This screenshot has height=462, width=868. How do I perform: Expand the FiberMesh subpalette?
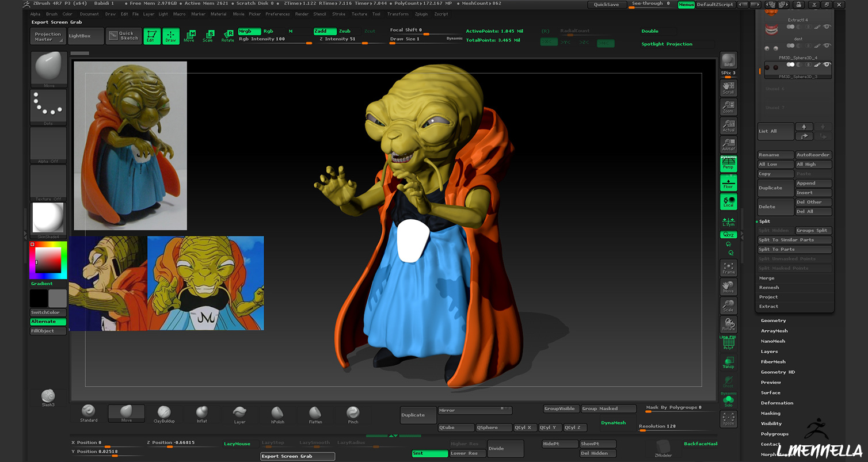[773, 362]
